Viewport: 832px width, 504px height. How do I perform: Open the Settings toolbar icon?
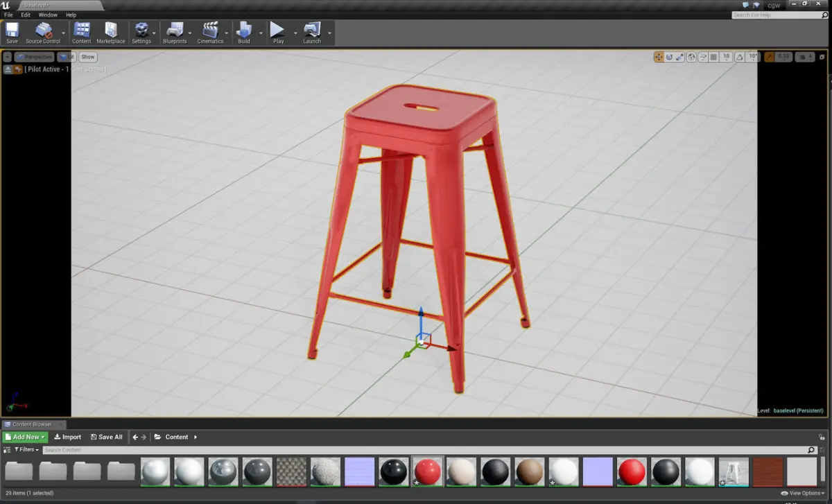point(141,33)
